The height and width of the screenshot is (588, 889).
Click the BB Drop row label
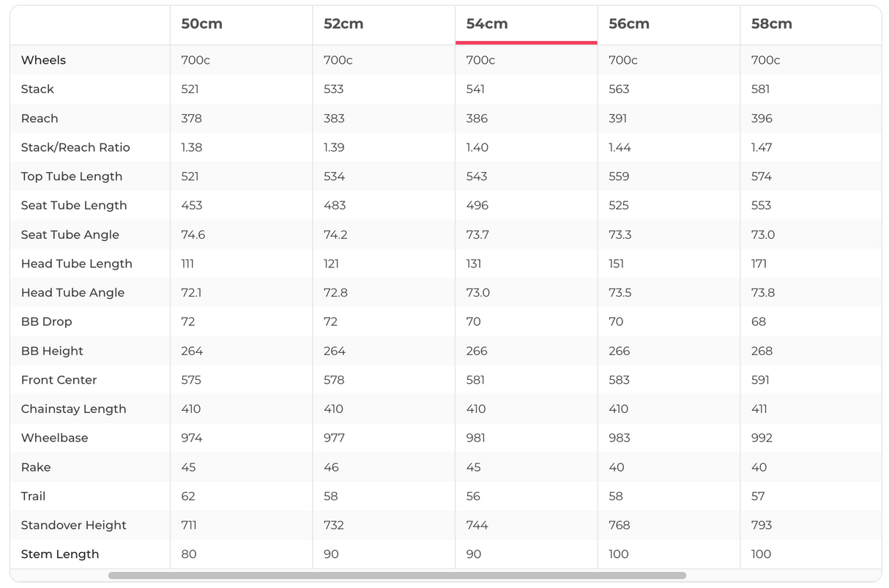coord(46,321)
